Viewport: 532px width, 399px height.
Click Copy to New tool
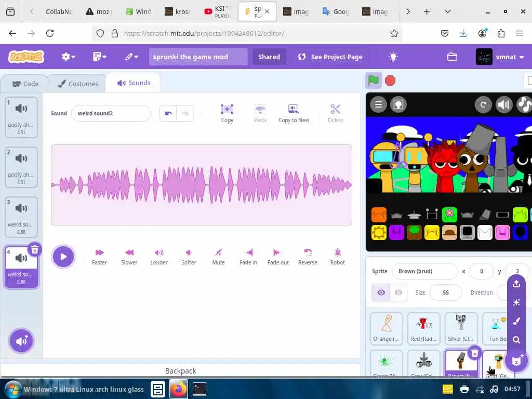tap(294, 114)
